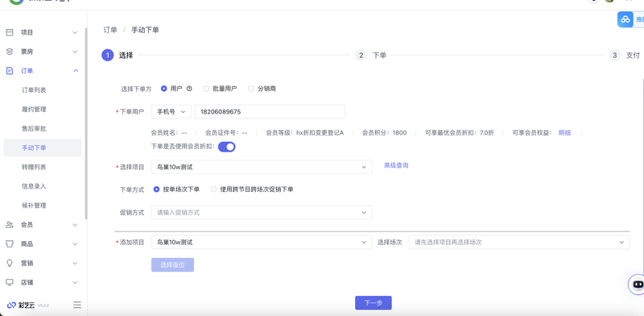The width and height of the screenshot is (644, 316).
Task: Click the 商品 shirt icon in sidebar
Action: [x=10, y=243]
